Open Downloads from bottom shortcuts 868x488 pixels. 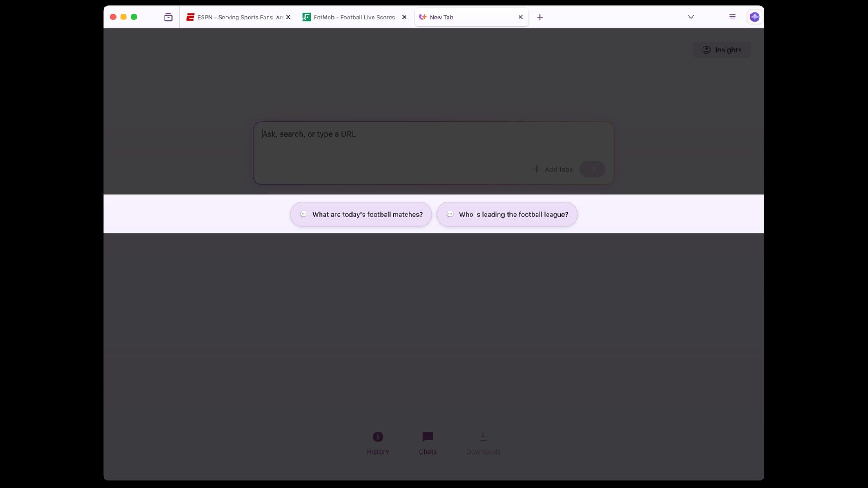483,443
